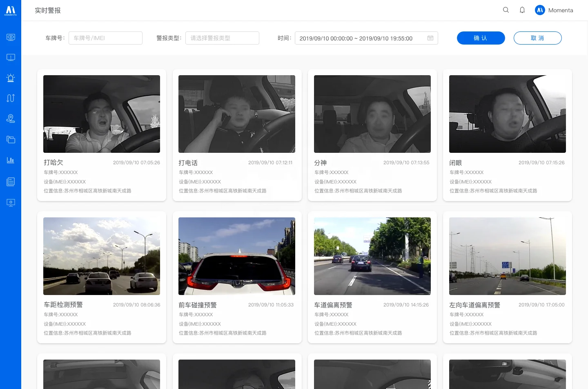Screen dimensions: 588x389
Task: Click the monitor settings gear sidebar icon
Action: click(11, 203)
